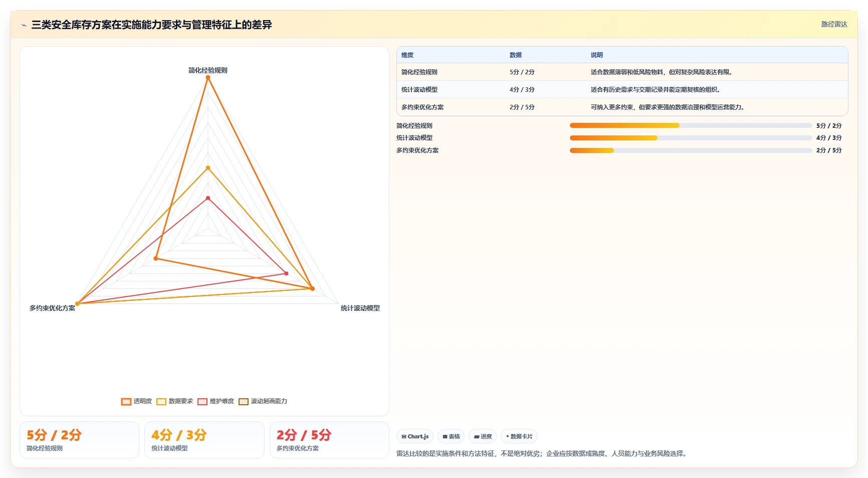Click the description starting 适合有历史需求与交期记录
The height and width of the screenshot is (478, 868).
point(657,90)
